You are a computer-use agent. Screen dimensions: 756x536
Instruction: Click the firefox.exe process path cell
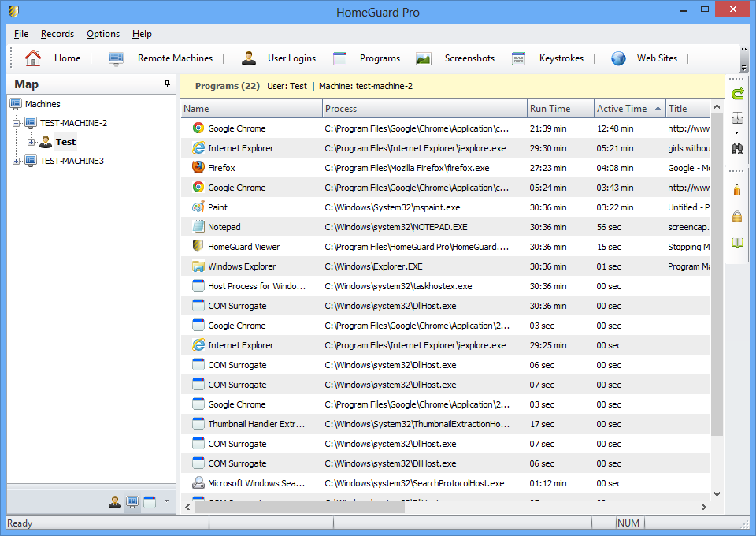pyautogui.click(x=407, y=168)
